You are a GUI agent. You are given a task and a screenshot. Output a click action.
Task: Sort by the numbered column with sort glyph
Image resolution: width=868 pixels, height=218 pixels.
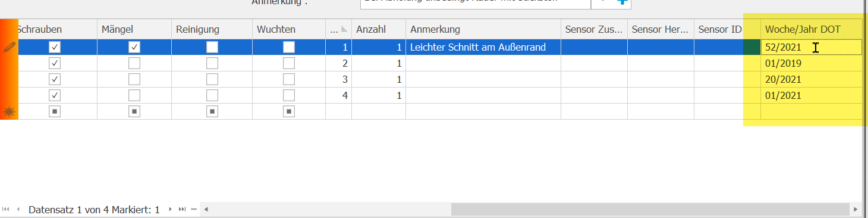(x=339, y=29)
